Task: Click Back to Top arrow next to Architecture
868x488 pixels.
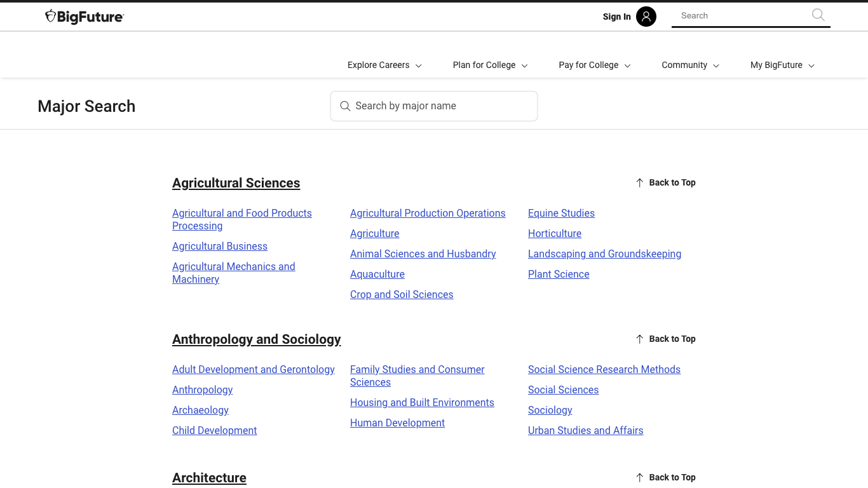Action: [x=639, y=477]
